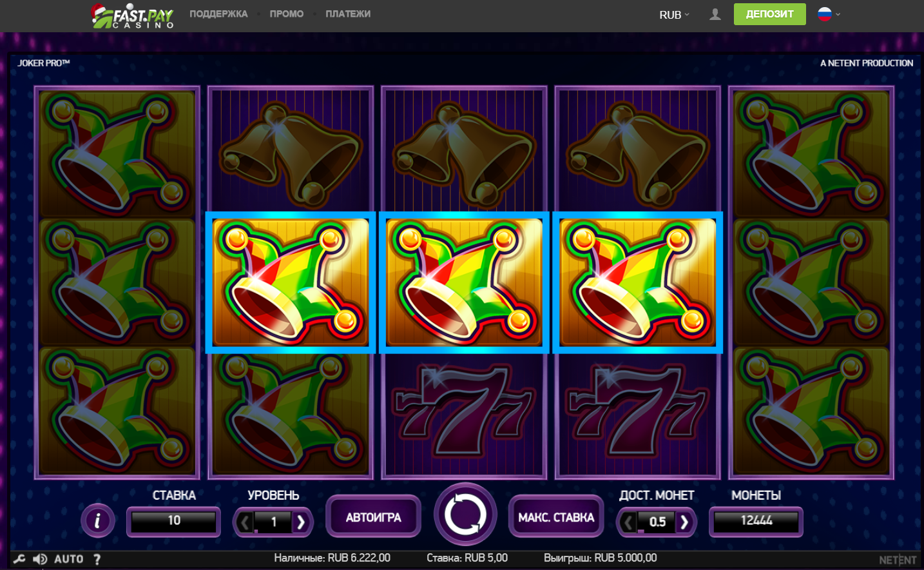The image size is (924, 570).
Task: Open the ПОДДЕРЖКА menu item
Action: pyautogui.click(x=218, y=14)
